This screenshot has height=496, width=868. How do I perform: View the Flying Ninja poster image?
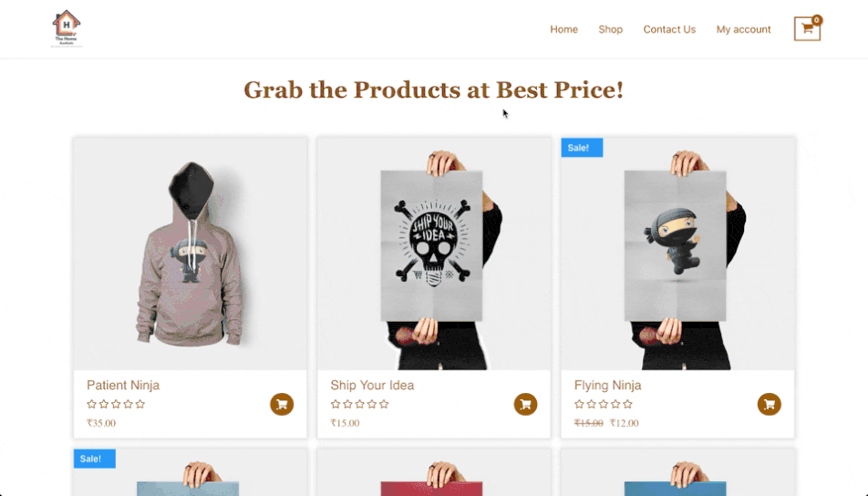(677, 253)
